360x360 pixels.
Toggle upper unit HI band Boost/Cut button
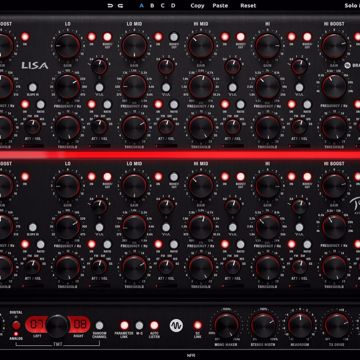click(307, 37)
